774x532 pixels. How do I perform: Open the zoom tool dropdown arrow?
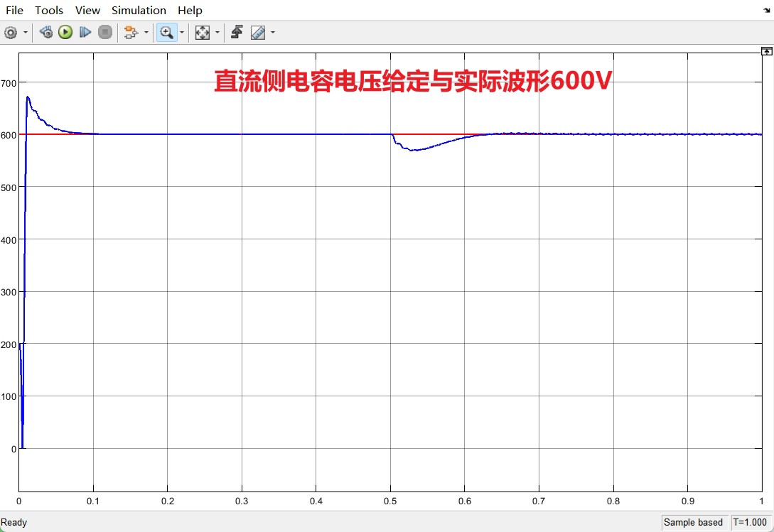pyautogui.click(x=183, y=32)
